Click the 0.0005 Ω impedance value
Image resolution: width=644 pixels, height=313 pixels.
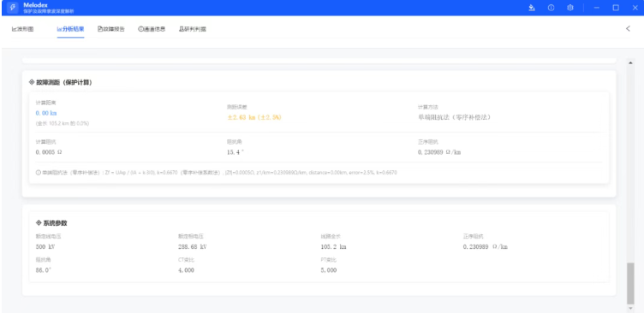[49, 152]
